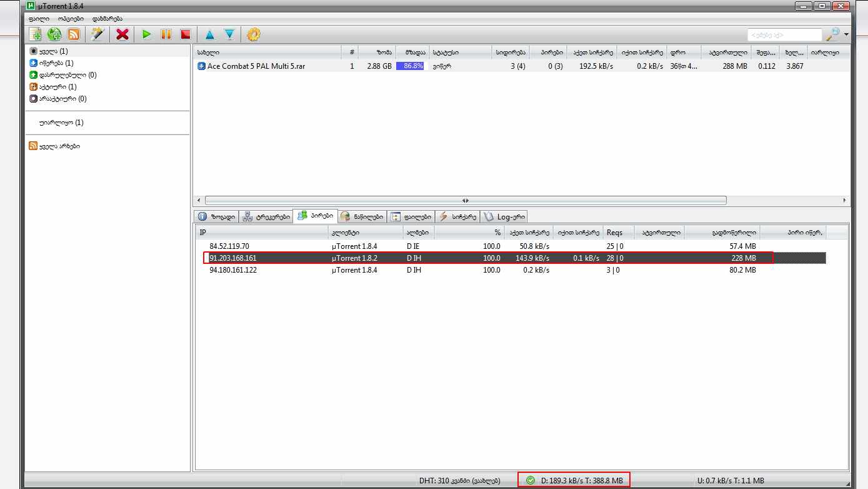Stop the torrent with red stop icon
868x489 pixels.
click(x=185, y=34)
